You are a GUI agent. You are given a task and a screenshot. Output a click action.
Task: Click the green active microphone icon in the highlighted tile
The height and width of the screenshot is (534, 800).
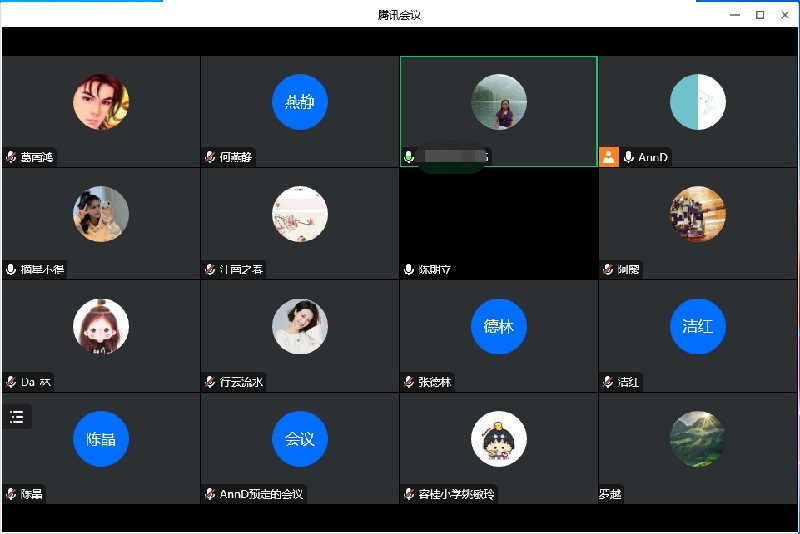[x=408, y=157]
